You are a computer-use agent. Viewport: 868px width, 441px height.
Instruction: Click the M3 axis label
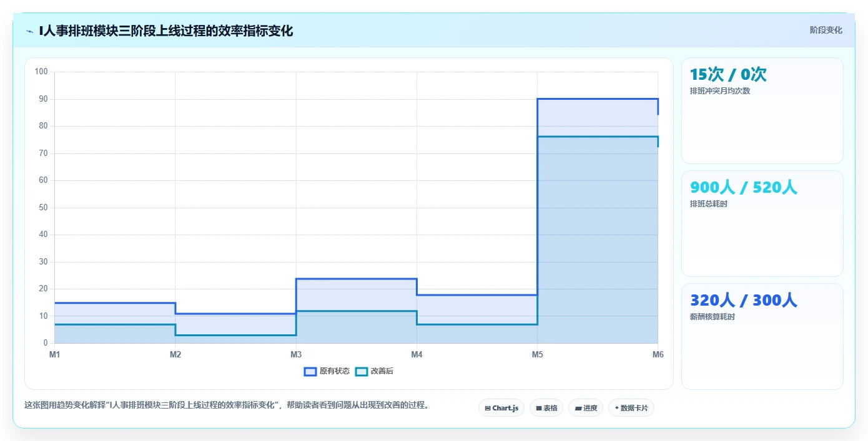(x=296, y=354)
